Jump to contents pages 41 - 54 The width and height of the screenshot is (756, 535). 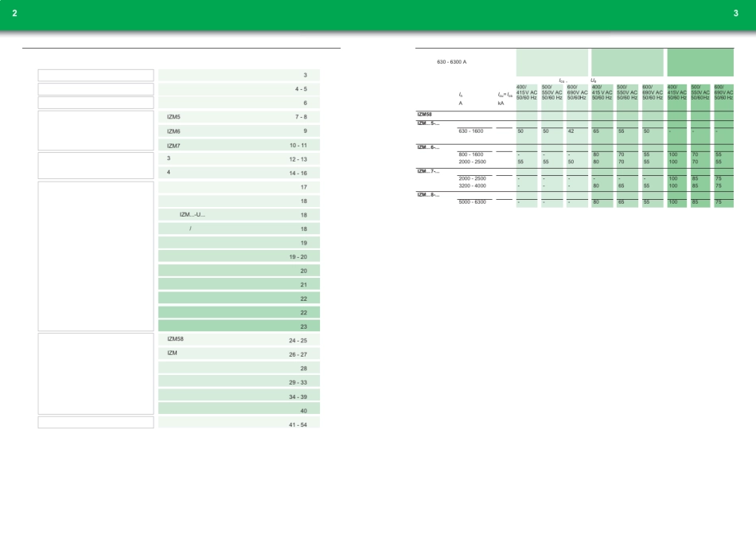[x=239, y=424]
